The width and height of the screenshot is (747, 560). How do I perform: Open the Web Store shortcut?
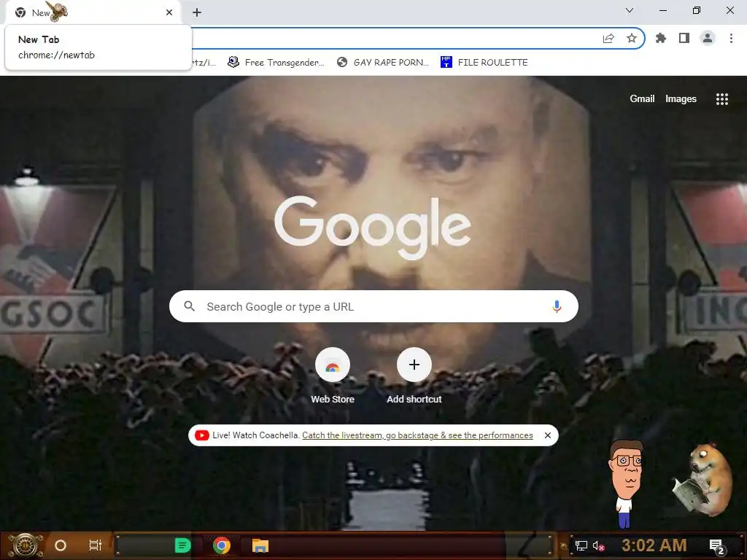[333, 366]
